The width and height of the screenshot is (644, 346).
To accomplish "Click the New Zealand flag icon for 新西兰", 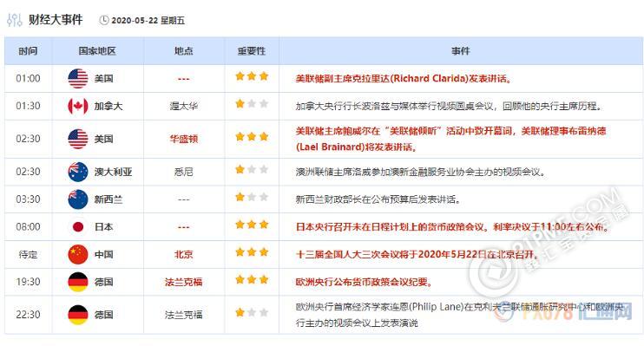I will click(x=77, y=199).
